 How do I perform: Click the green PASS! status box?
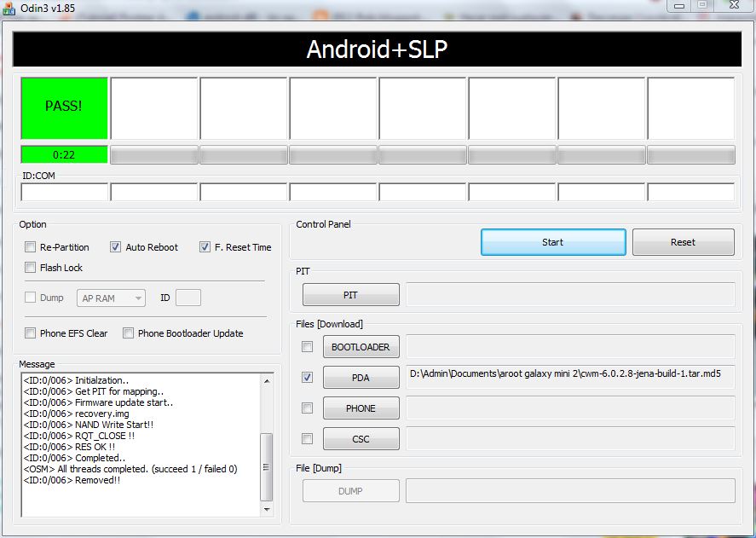click(x=64, y=108)
